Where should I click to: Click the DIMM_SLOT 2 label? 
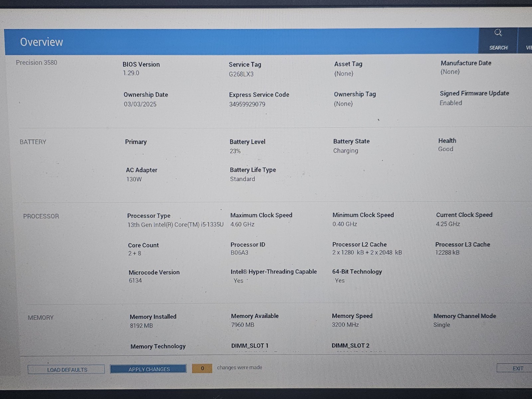350,346
